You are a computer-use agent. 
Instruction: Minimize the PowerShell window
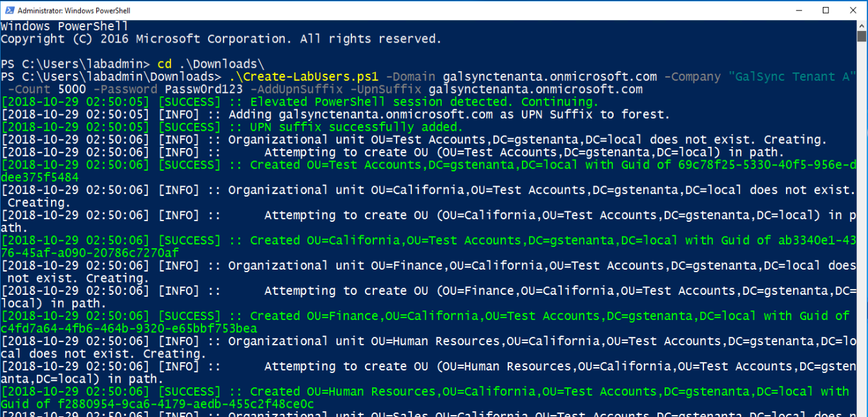click(796, 10)
